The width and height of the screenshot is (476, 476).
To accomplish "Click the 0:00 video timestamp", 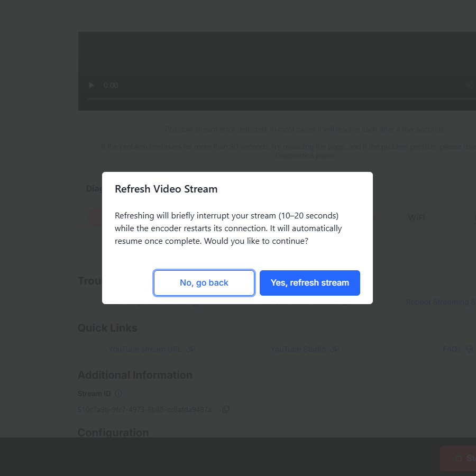I will coord(111,85).
